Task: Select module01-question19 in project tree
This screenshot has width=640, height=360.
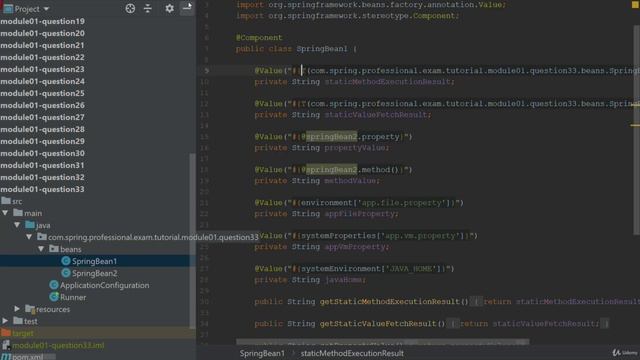Action: click(42, 21)
